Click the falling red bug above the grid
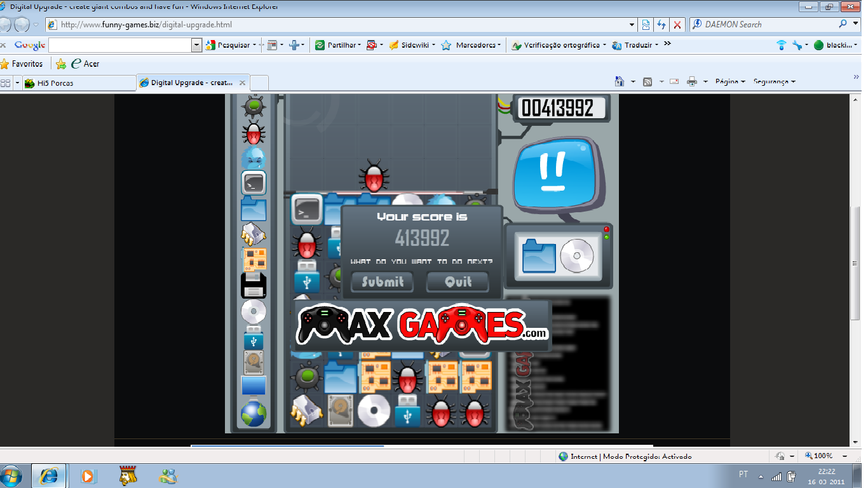This screenshot has width=868, height=488. (x=374, y=177)
